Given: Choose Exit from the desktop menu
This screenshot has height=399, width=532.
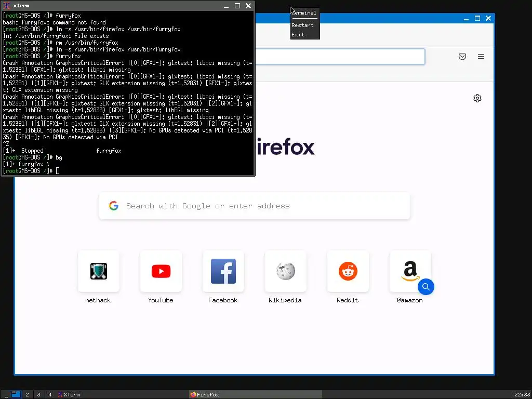Looking at the screenshot, I should [x=304, y=35].
